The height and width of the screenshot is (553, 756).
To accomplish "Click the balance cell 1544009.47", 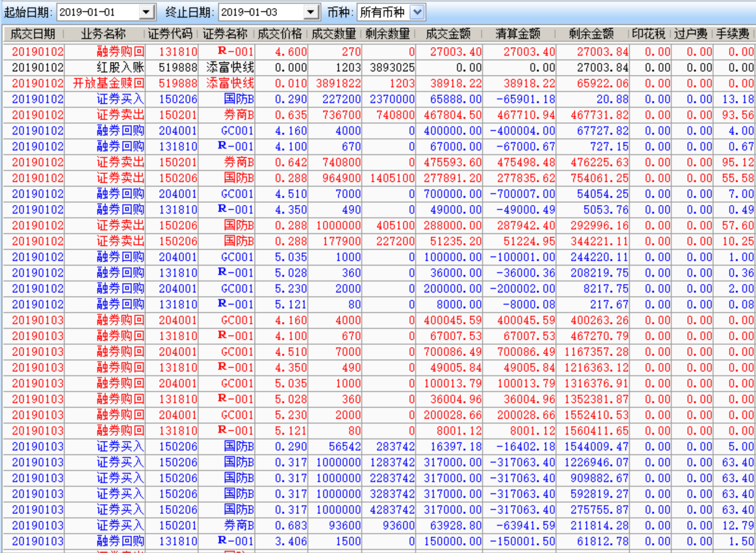I will coord(592,446).
